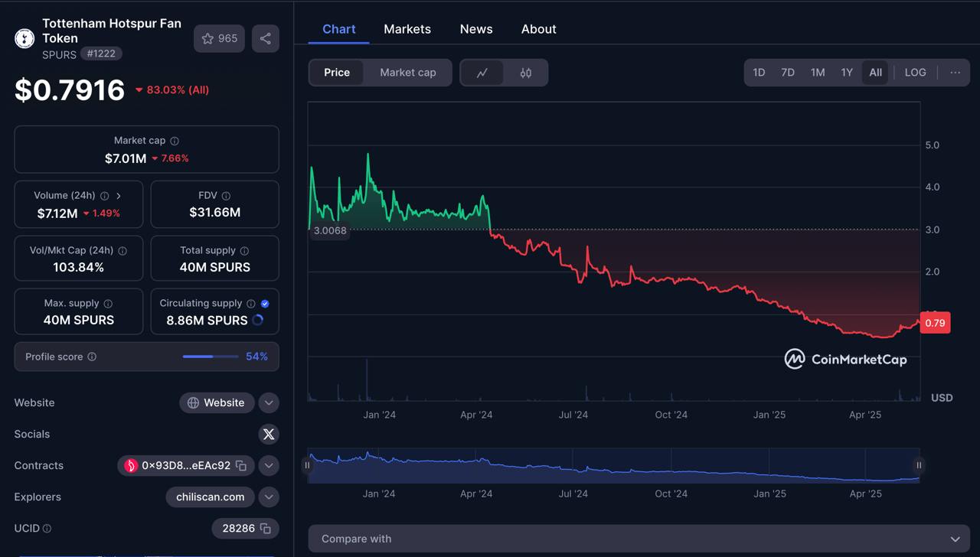Open the Compare with dropdown
The height and width of the screenshot is (557, 980).
point(639,539)
